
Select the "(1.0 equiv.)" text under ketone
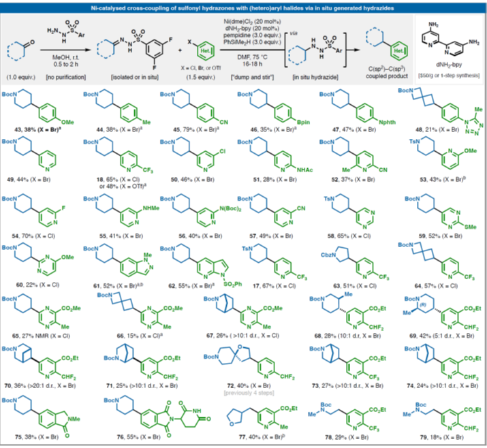tap(21, 77)
